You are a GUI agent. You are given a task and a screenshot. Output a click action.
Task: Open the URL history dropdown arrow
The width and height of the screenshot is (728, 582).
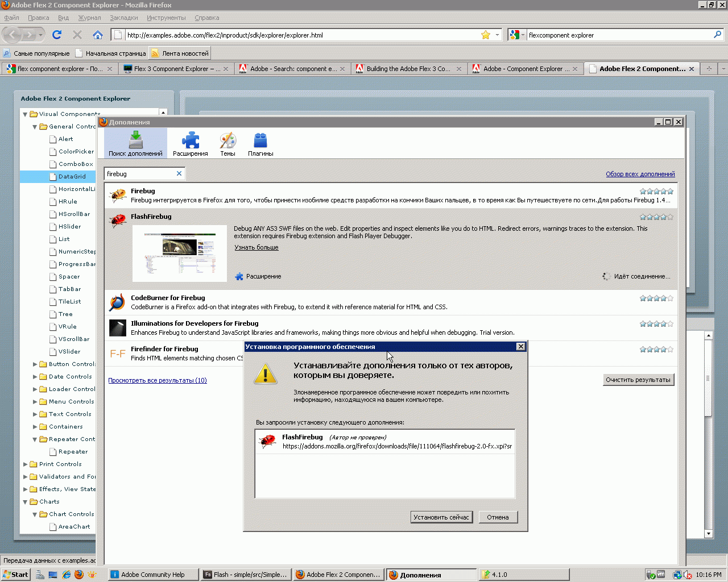pos(497,35)
